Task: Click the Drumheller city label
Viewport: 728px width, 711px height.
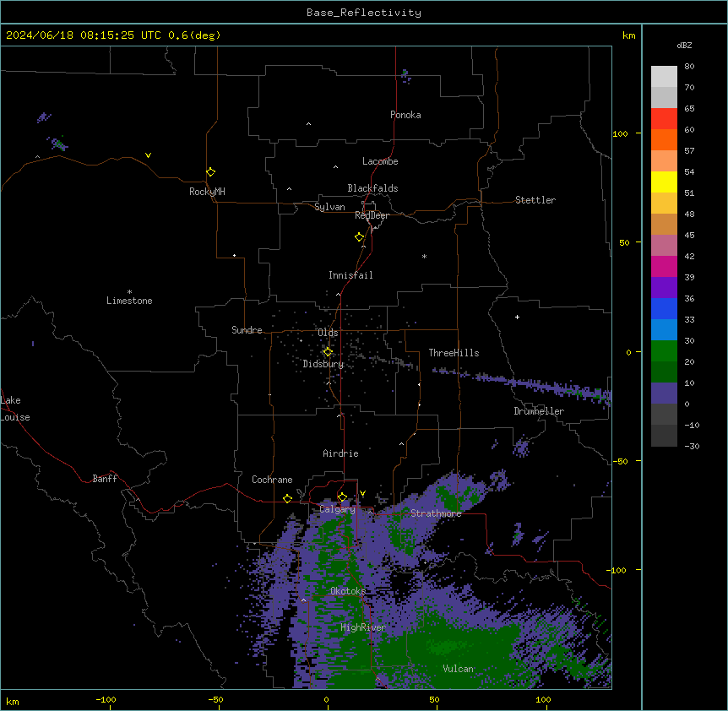Action: [x=539, y=411]
